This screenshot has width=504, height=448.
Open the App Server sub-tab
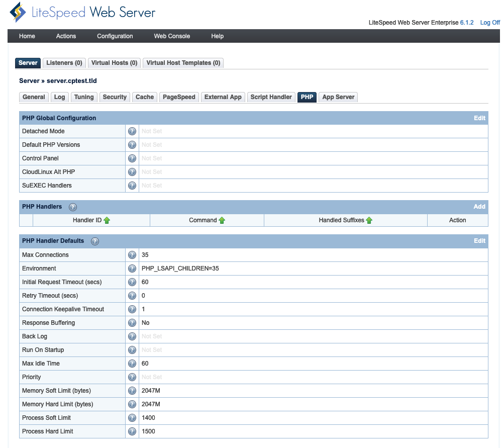[338, 97]
